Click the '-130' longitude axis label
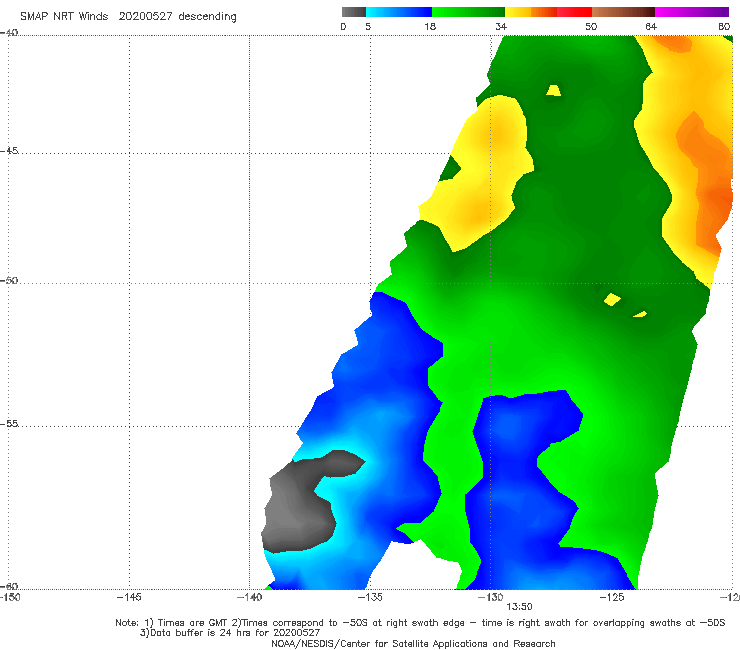The image size is (740, 650). 490,597
